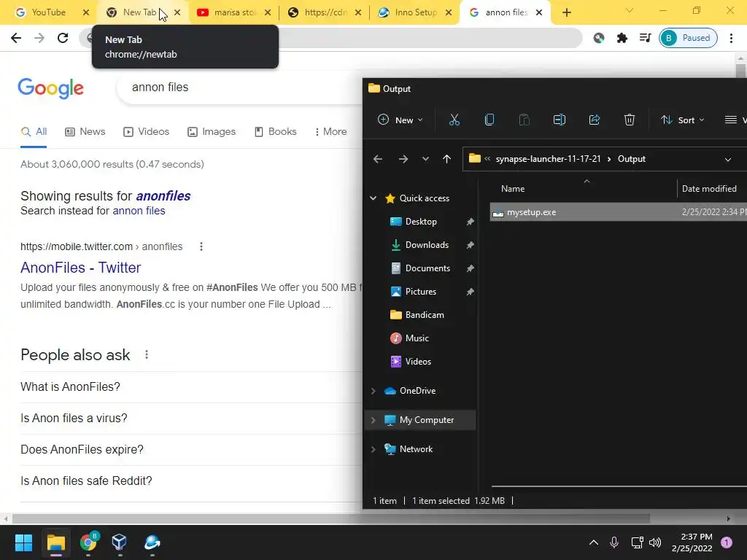
Task: Click the Google search box with annon files
Action: 239,87
